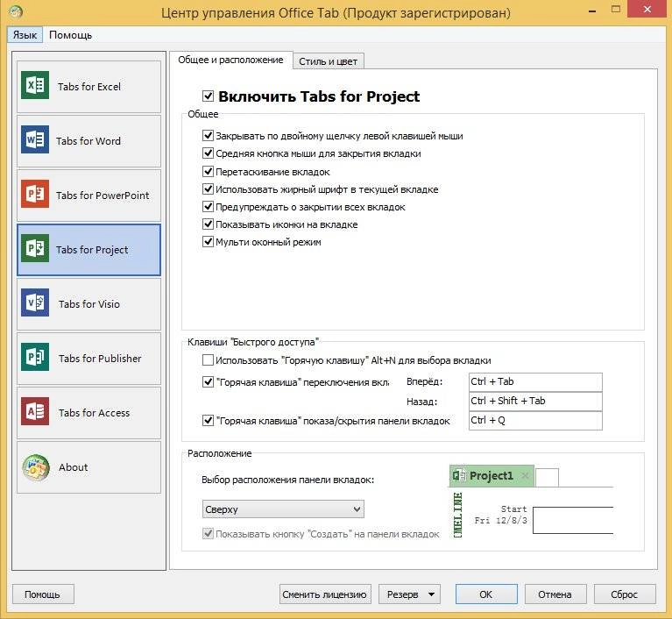
Task: Click the Project1 preview tab's file icon
Action: pyautogui.click(x=459, y=475)
